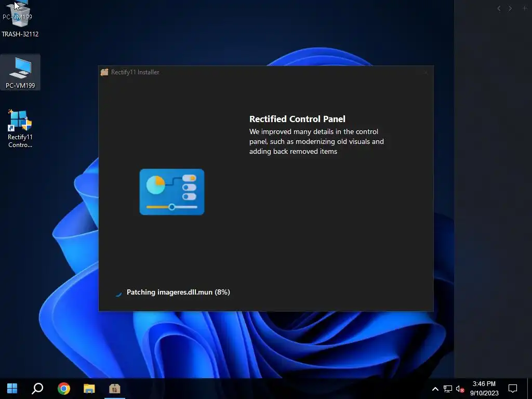Open the Rectify11 Control Center shortcut
Image resolution: width=532 pixels, height=399 pixels.
pos(20,129)
